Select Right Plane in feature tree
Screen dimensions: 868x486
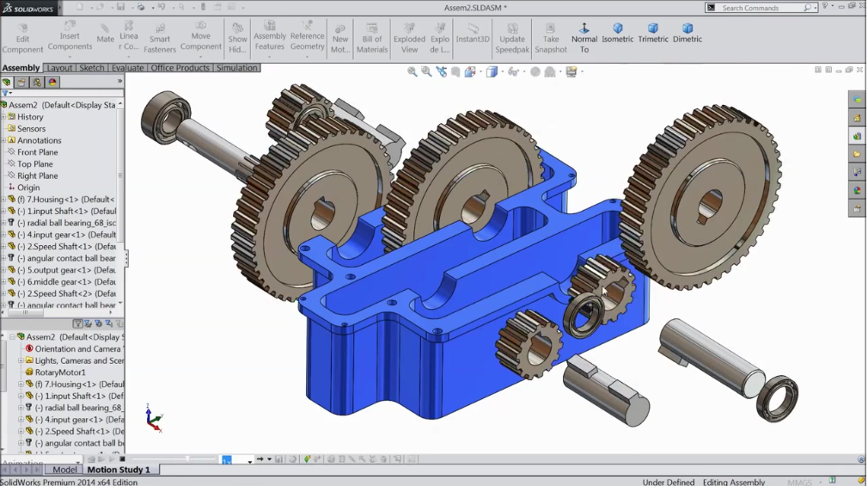(37, 175)
